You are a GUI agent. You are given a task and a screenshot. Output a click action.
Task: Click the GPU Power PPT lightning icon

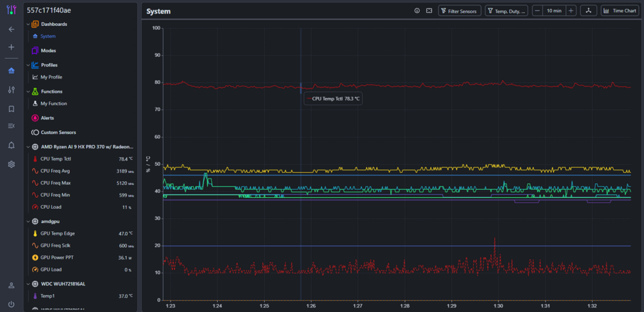click(x=35, y=257)
